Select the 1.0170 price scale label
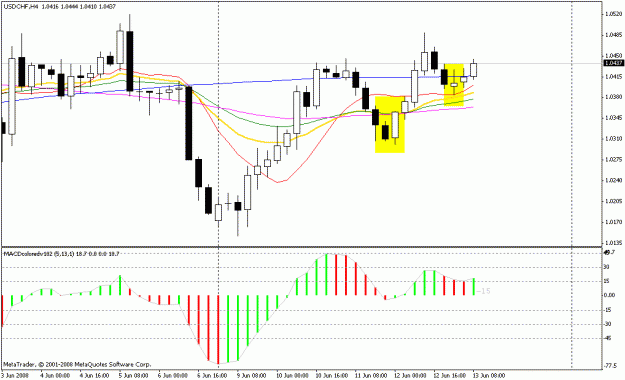 (x=613, y=222)
